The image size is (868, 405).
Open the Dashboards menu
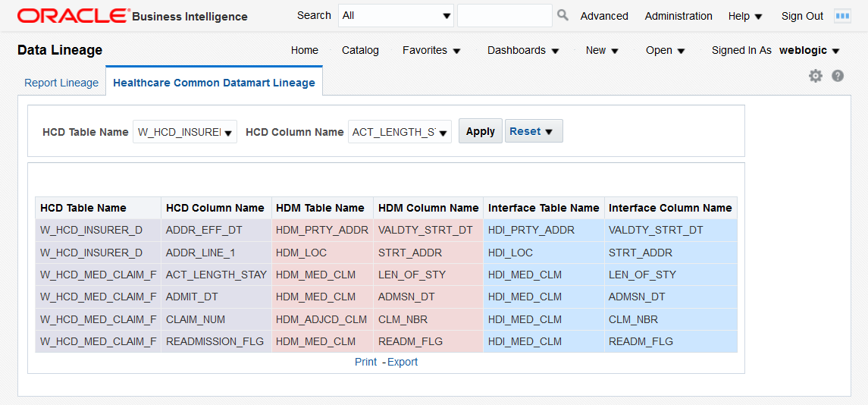tap(523, 50)
